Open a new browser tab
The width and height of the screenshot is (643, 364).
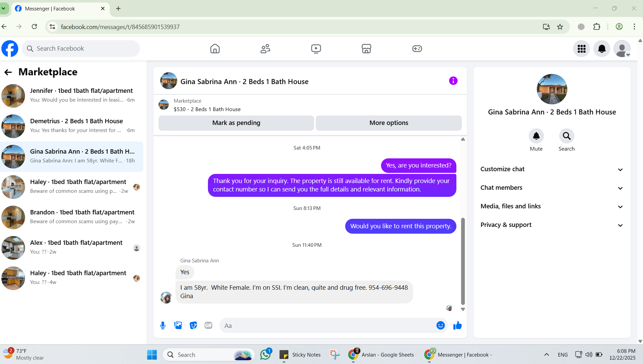[x=118, y=8]
